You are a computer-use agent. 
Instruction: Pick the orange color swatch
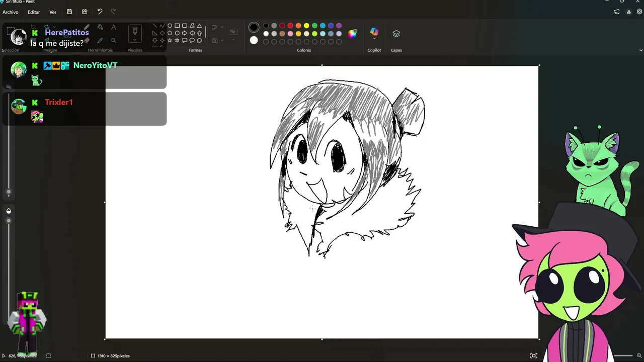[x=298, y=26]
